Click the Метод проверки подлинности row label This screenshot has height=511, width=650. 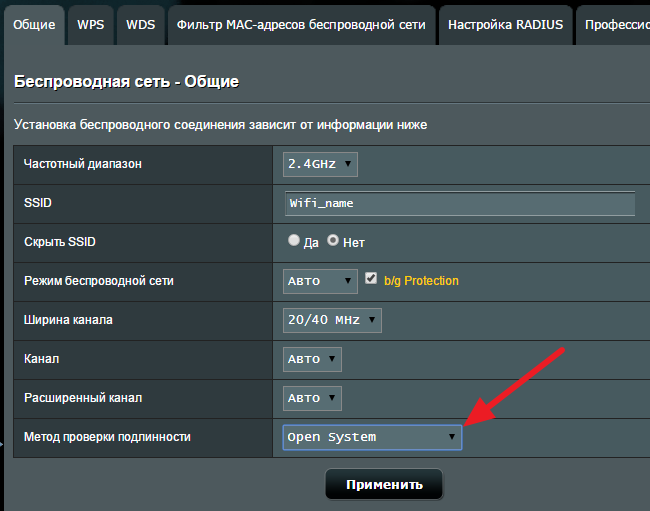click(x=107, y=437)
